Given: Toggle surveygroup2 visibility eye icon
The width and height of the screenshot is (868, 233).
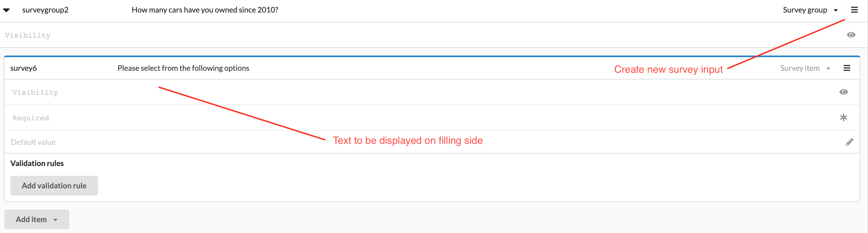Looking at the screenshot, I should [x=851, y=35].
